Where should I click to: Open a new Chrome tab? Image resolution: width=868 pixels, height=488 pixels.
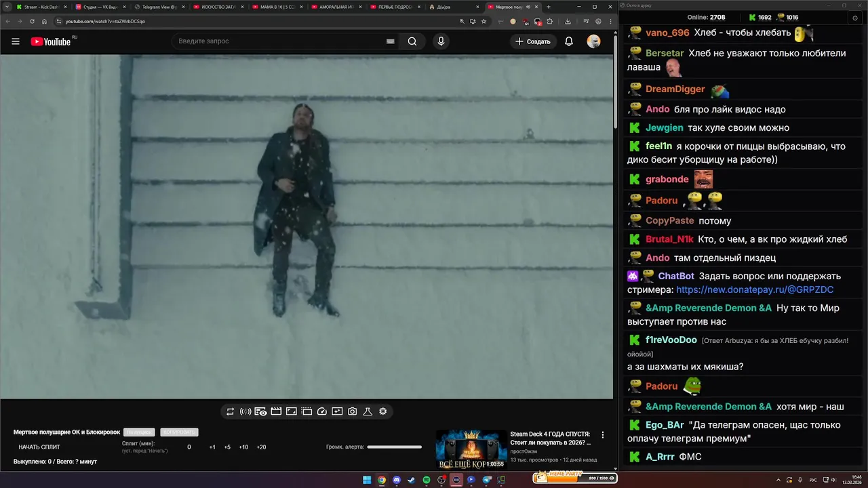[549, 7]
